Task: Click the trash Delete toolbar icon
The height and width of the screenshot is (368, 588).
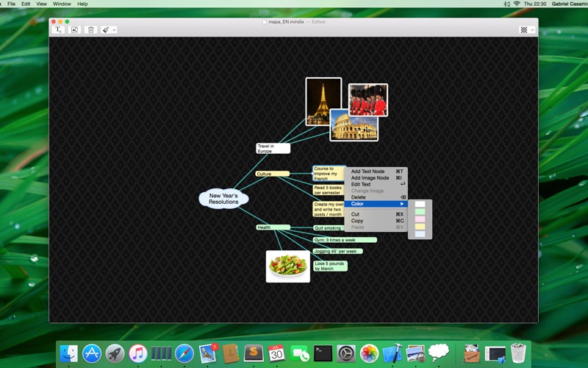Action: 90,29
